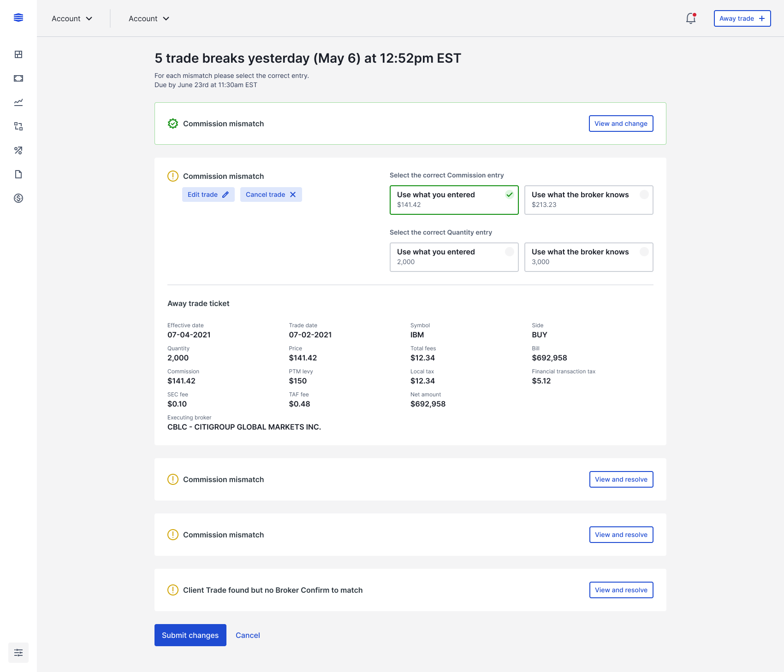Select broker's commission value of $213.23
The width and height of the screenshot is (784, 672).
(x=588, y=200)
